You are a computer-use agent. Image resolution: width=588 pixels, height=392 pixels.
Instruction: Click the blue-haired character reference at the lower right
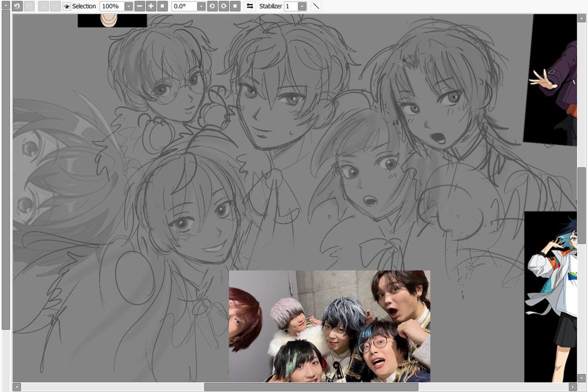pyautogui.click(x=550, y=297)
